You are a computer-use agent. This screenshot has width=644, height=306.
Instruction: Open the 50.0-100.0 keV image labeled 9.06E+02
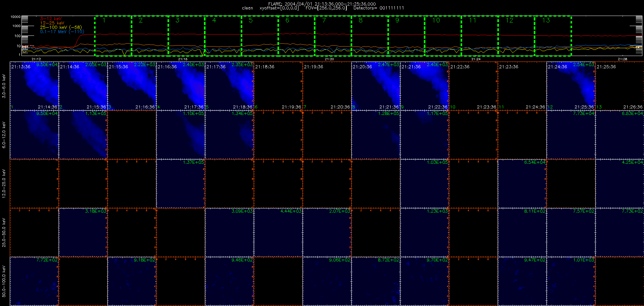pyautogui.click(x=327, y=281)
